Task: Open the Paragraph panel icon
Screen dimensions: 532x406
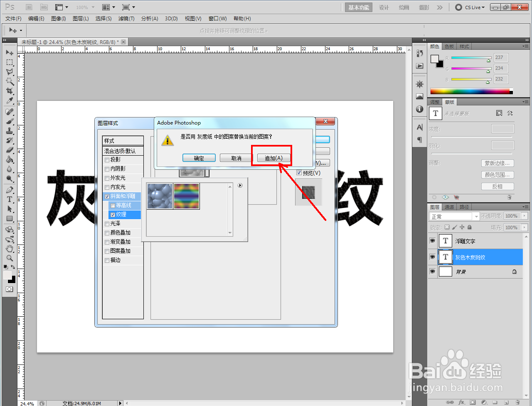Action: [420, 140]
